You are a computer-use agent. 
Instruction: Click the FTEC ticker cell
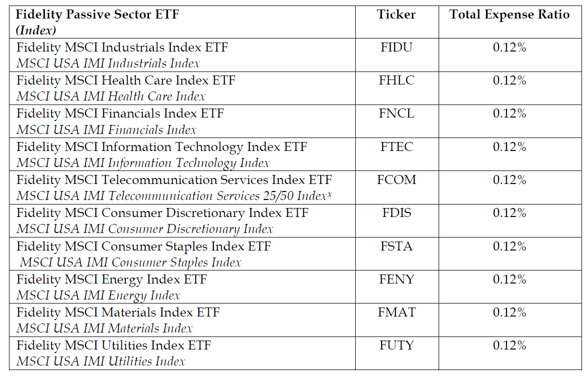[396, 147]
